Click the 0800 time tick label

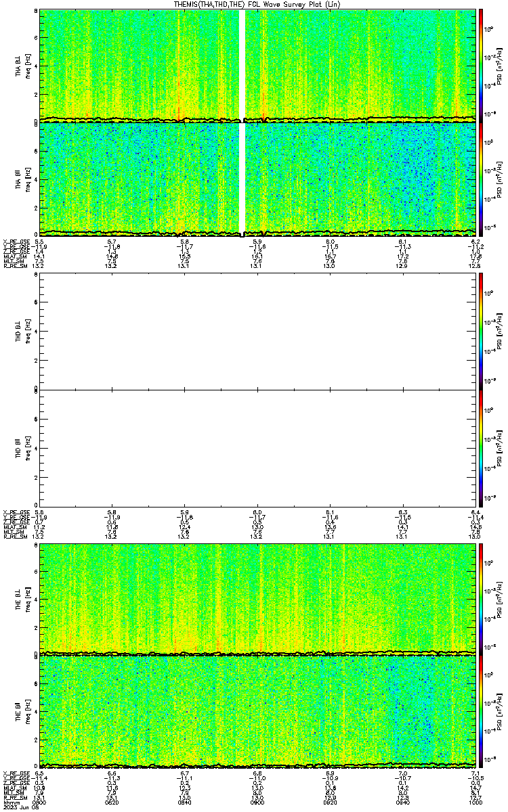[39, 802]
